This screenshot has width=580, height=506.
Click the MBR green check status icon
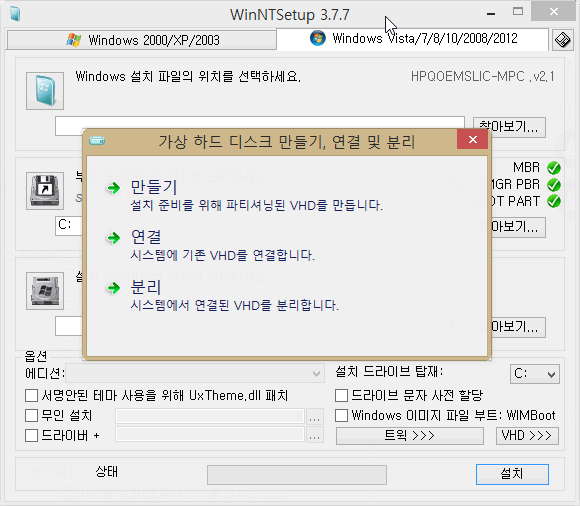click(554, 168)
